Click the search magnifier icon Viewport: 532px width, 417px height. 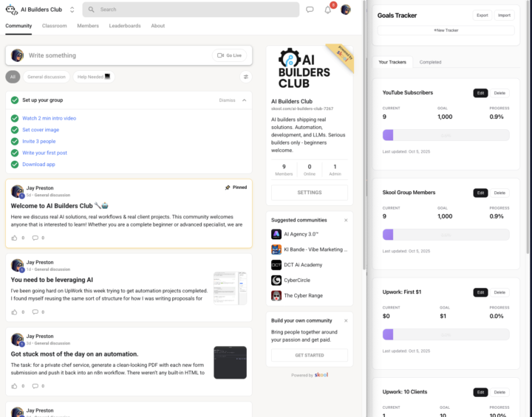click(x=92, y=10)
